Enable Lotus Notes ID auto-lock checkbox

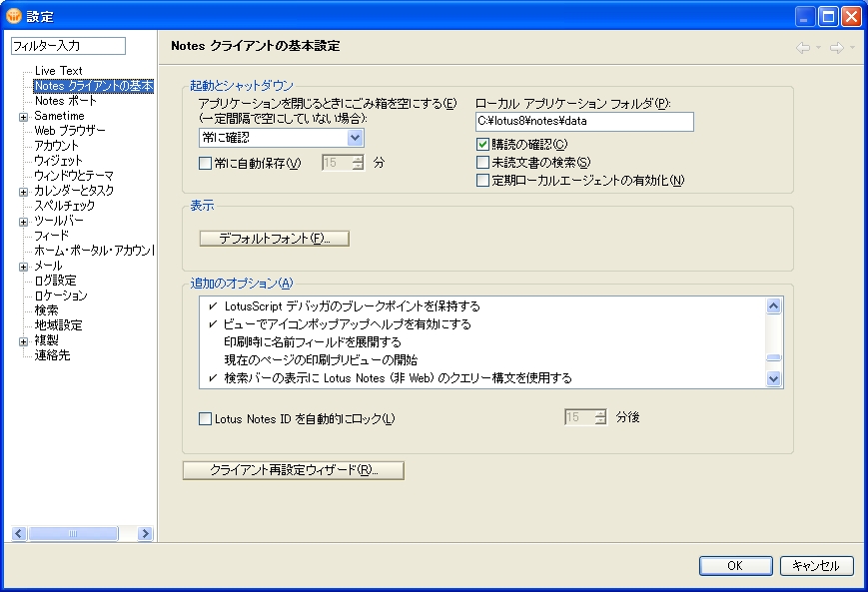click(x=206, y=419)
